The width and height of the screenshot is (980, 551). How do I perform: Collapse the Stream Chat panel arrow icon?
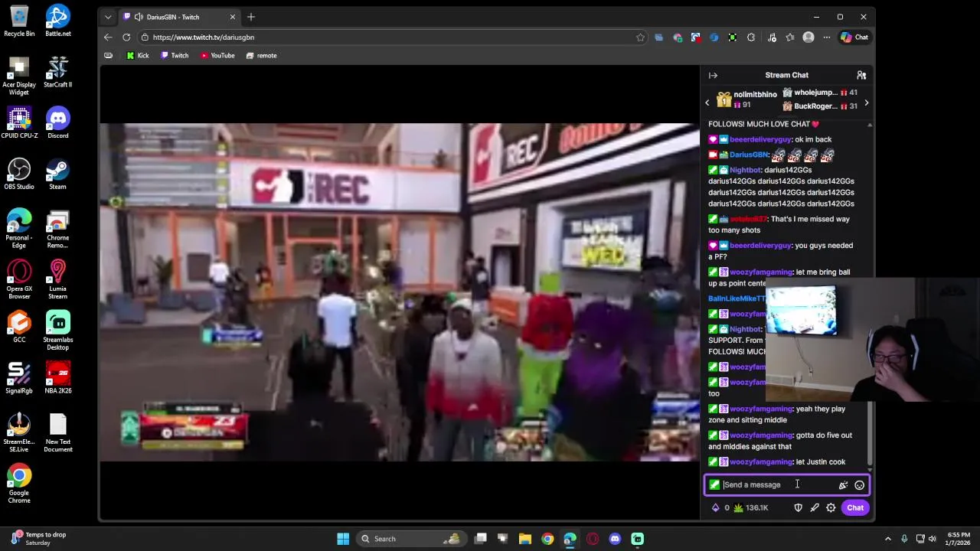[x=713, y=75]
